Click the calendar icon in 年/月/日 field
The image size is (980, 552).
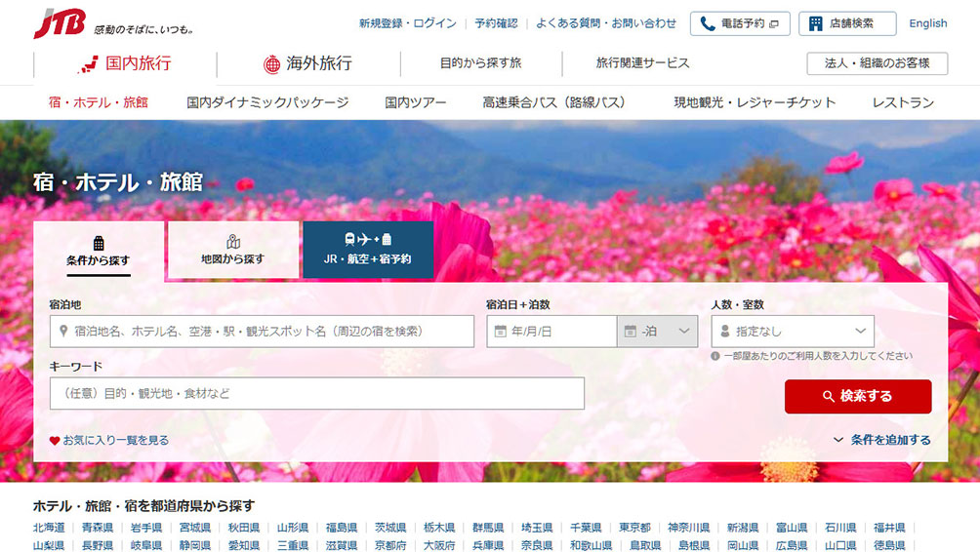[x=500, y=331]
